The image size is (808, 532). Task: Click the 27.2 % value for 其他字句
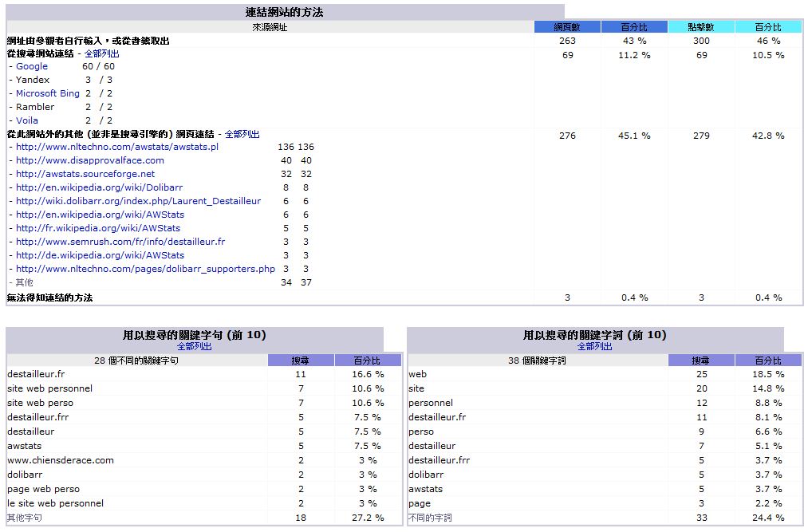[x=368, y=518]
